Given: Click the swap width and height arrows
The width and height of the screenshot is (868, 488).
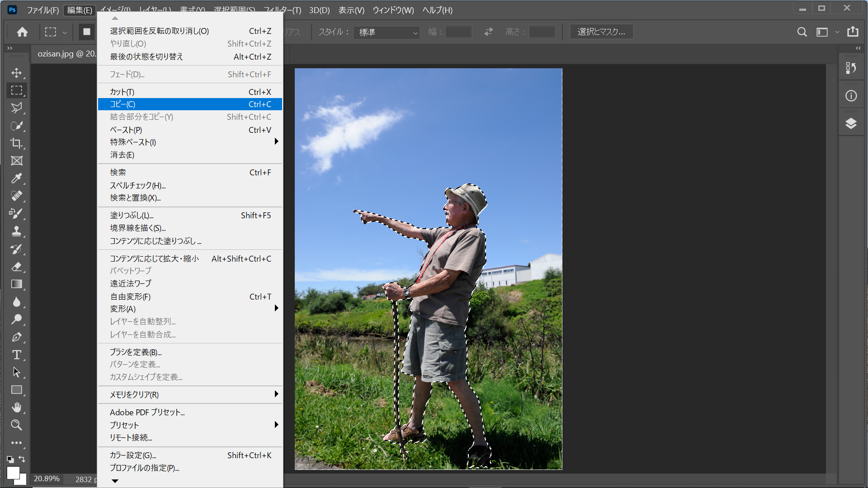Looking at the screenshot, I should coord(488,32).
